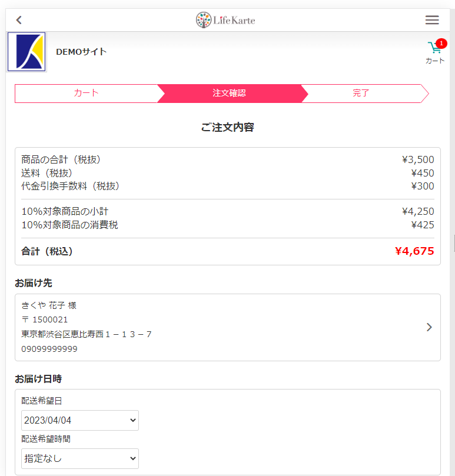
Task: Click the LifeKarte tree logo
Action: (204, 20)
